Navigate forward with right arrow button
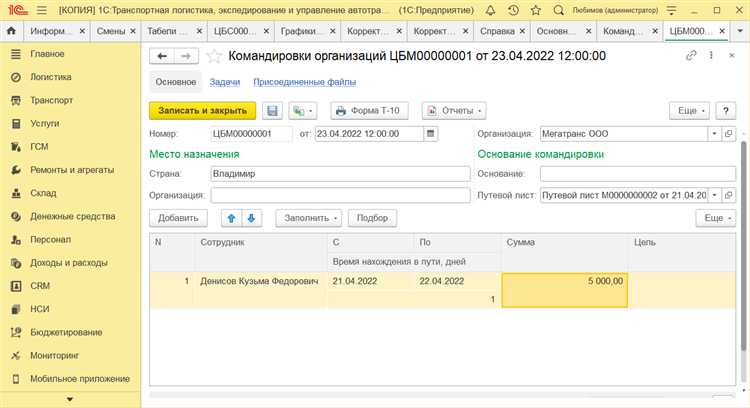The height and width of the screenshot is (408, 750). (186, 56)
